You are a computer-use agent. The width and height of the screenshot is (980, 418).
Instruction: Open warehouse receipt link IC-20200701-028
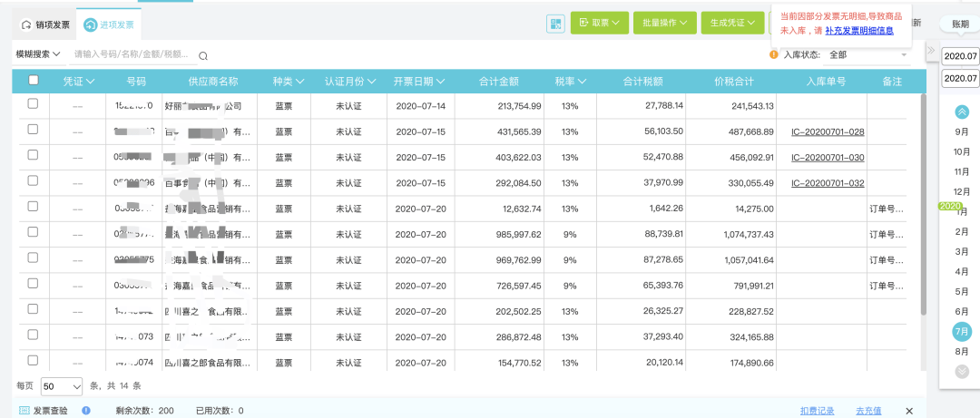point(828,131)
